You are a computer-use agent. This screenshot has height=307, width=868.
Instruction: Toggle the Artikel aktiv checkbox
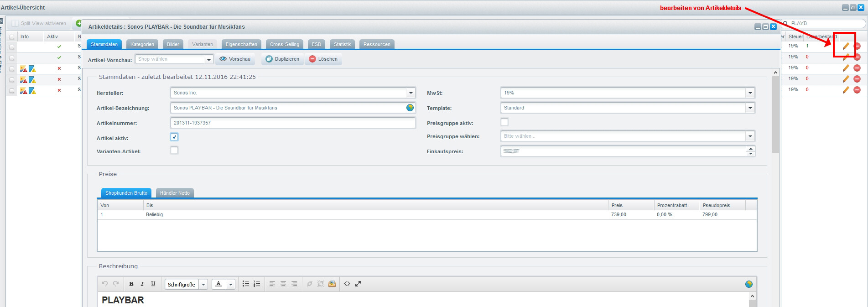click(x=174, y=137)
